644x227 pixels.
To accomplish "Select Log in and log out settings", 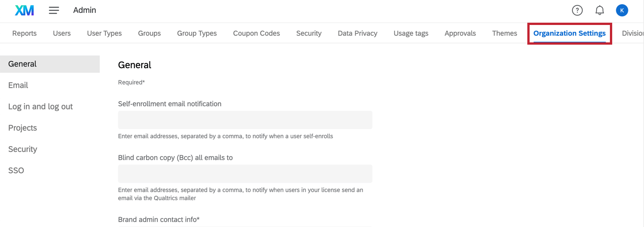I will pyautogui.click(x=40, y=106).
